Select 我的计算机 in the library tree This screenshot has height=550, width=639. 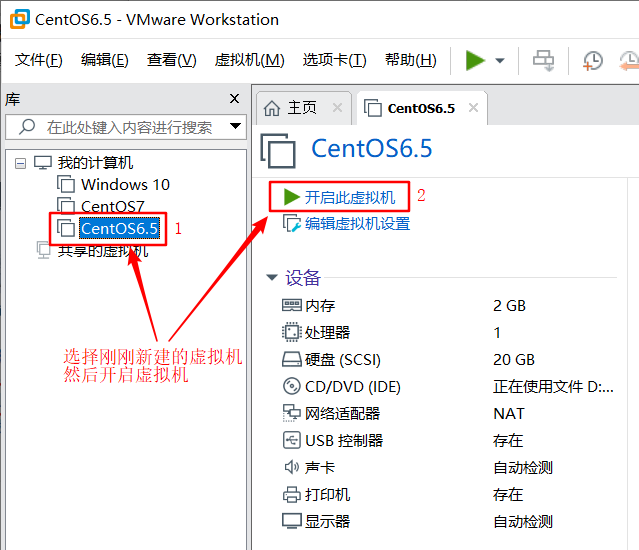point(95,163)
